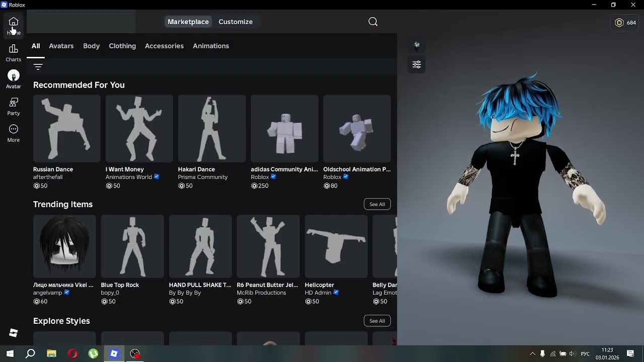Click the Roblox logo icon at the sidebar bottom
The image size is (644, 362).
[14, 333]
